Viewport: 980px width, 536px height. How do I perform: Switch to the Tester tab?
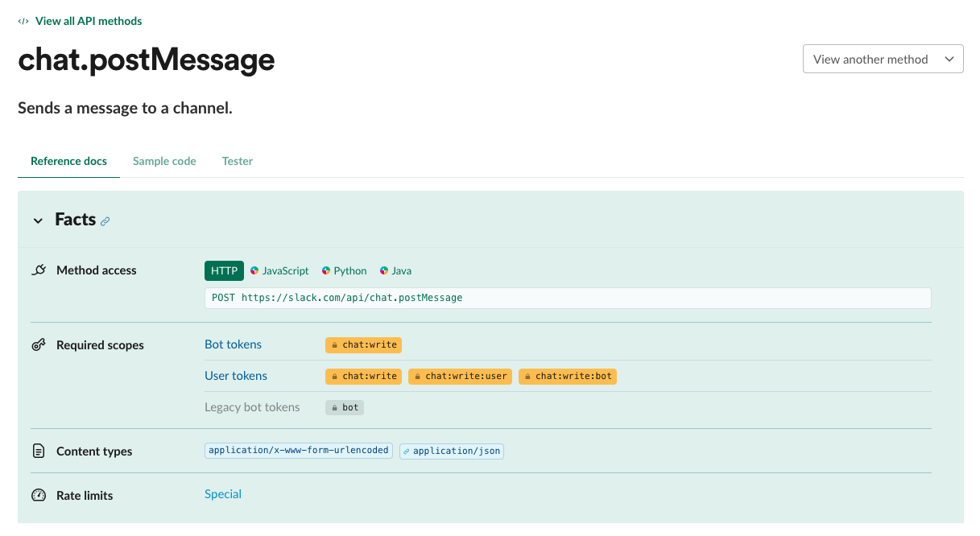pyautogui.click(x=238, y=161)
